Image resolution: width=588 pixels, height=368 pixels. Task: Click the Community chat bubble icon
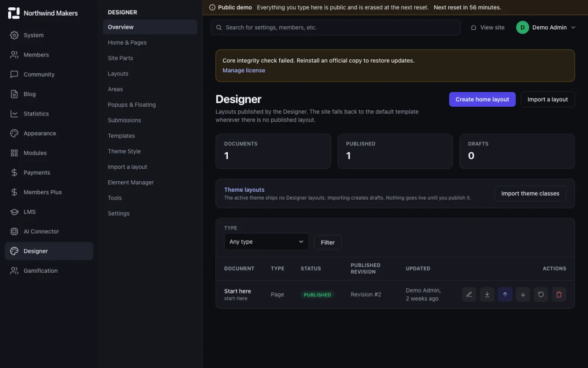(14, 75)
